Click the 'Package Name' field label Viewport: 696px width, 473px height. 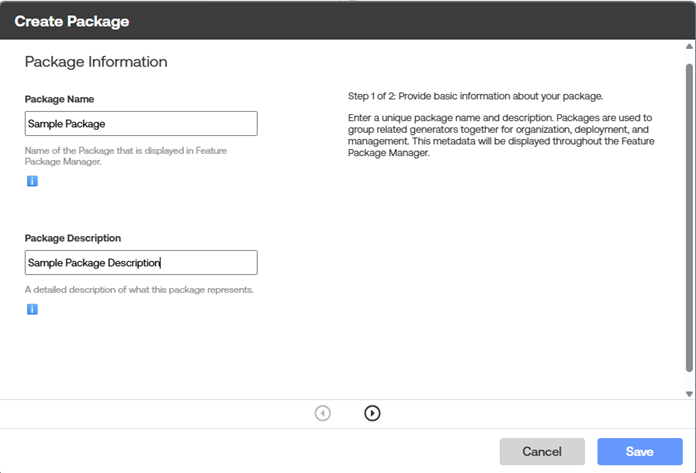pos(59,99)
